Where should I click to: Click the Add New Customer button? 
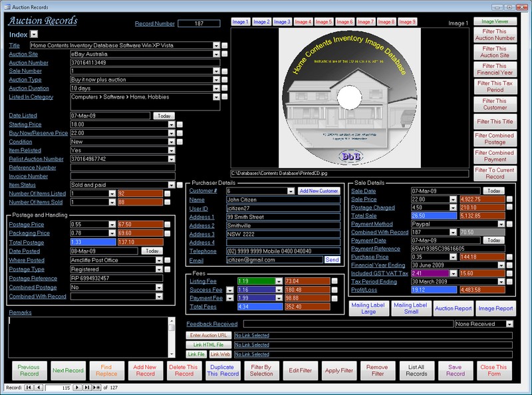point(319,191)
